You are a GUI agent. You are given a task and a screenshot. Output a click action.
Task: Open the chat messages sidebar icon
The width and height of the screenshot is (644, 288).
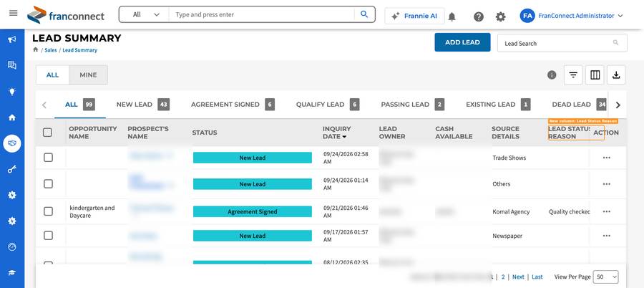[12, 65]
